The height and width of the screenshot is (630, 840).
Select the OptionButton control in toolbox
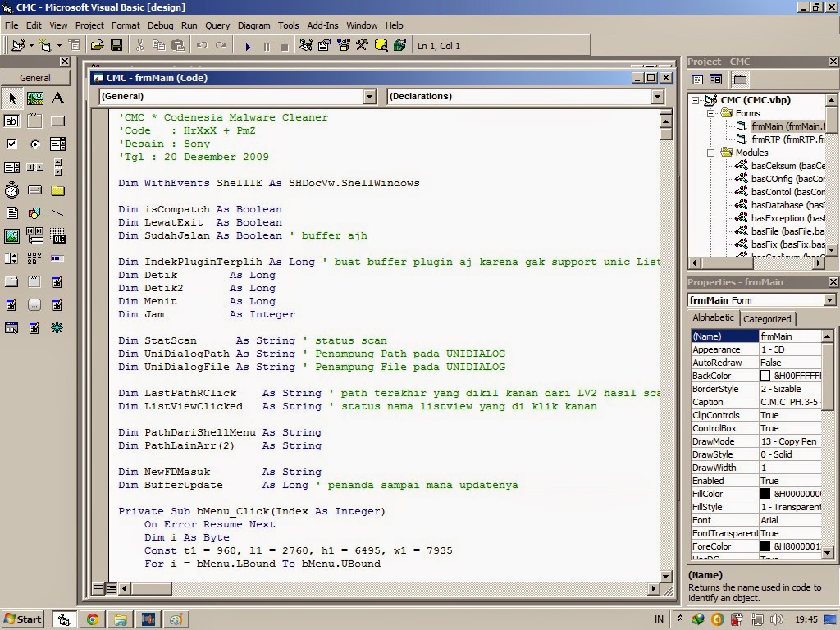pyautogui.click(x=34, y=144)
